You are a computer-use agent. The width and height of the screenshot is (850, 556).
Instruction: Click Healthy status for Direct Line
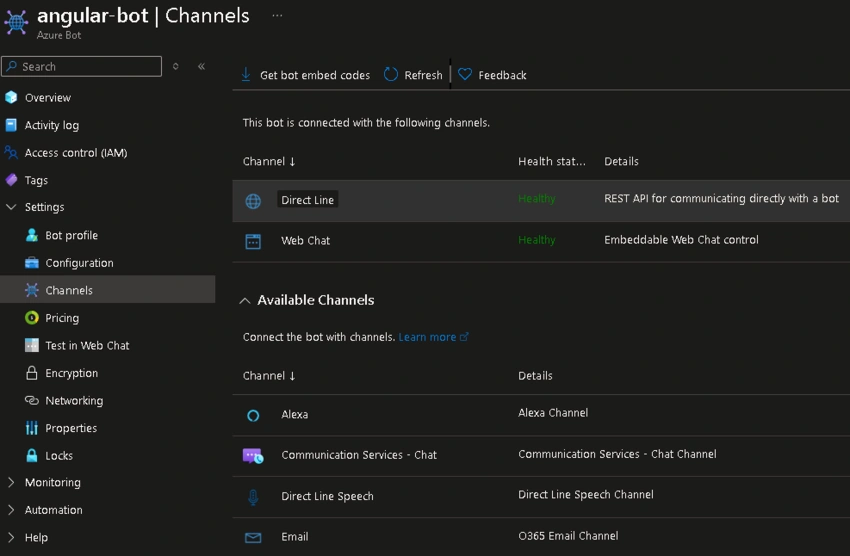click(x=537, y=198)
